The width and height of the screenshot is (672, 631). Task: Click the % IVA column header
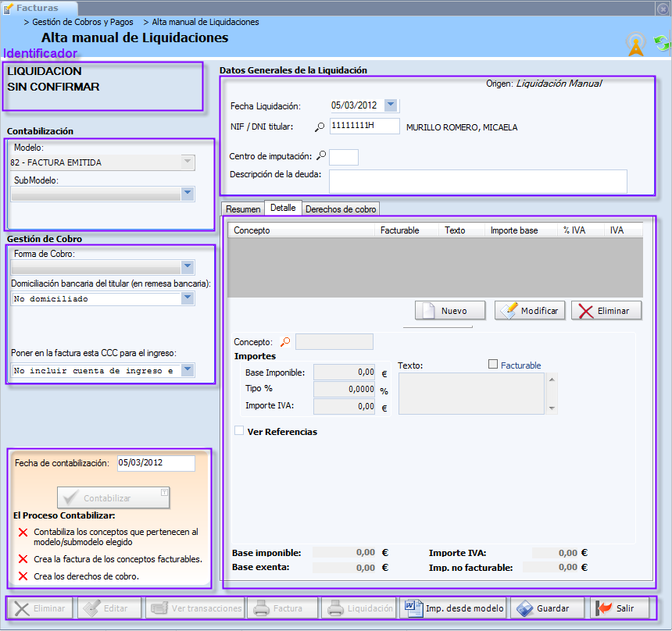pos(581,230)
